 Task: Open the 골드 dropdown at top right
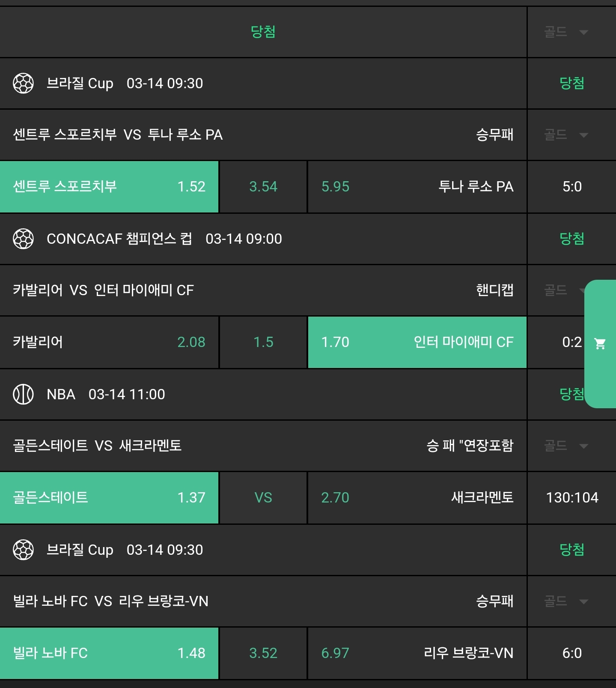pyautogui.click(x=566, y=32)
